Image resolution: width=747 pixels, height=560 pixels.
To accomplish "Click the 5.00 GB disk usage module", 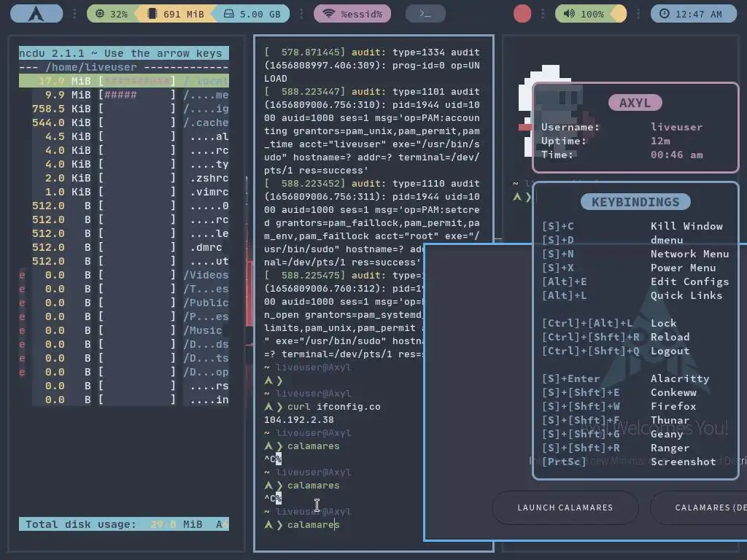I will (252, 14).
